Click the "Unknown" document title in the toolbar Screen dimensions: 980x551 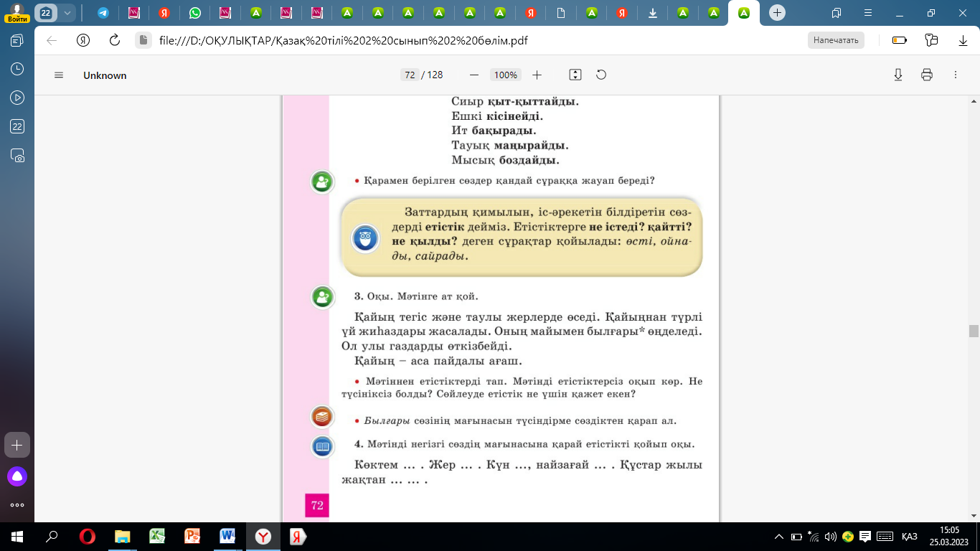pyautogui.click(x=105, y=75)
